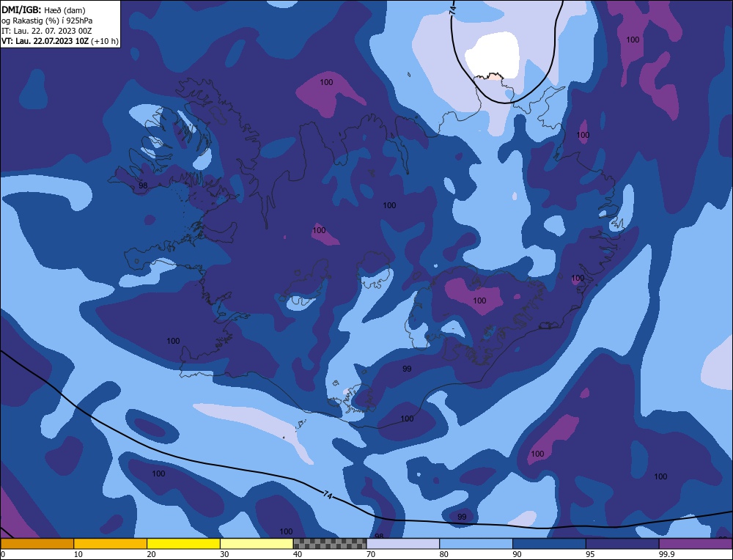This screenshot has width=733, height=560.
Task: Click the '74' contour label at top edge
Action: (x=452, y=11)
